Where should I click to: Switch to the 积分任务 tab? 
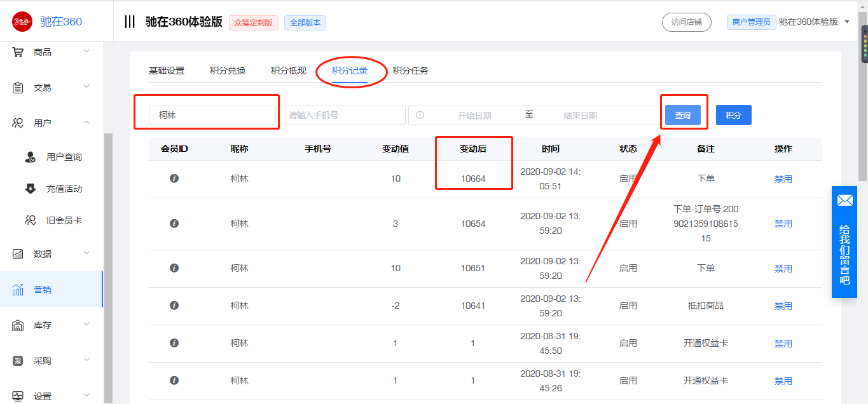pos(411,71)
